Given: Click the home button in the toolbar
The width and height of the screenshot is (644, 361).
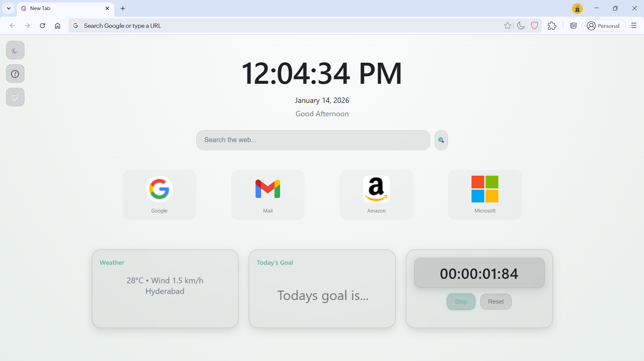Looking at the screenshot, I should click(57, 25).
